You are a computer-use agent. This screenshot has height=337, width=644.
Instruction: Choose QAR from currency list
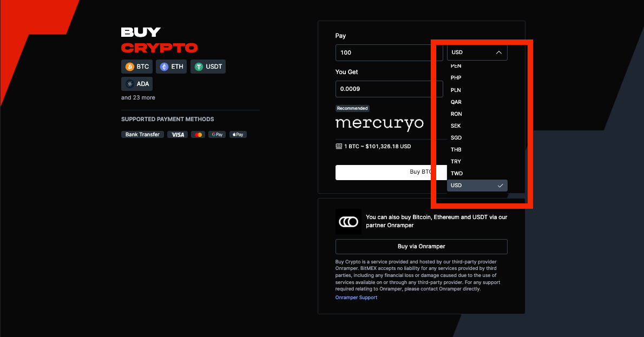click(477, 102)
